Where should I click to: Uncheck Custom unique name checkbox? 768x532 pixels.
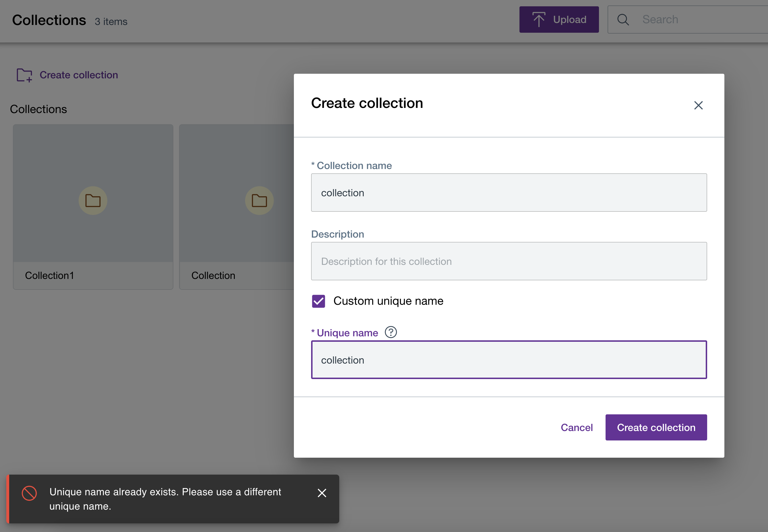click(318, 301)
